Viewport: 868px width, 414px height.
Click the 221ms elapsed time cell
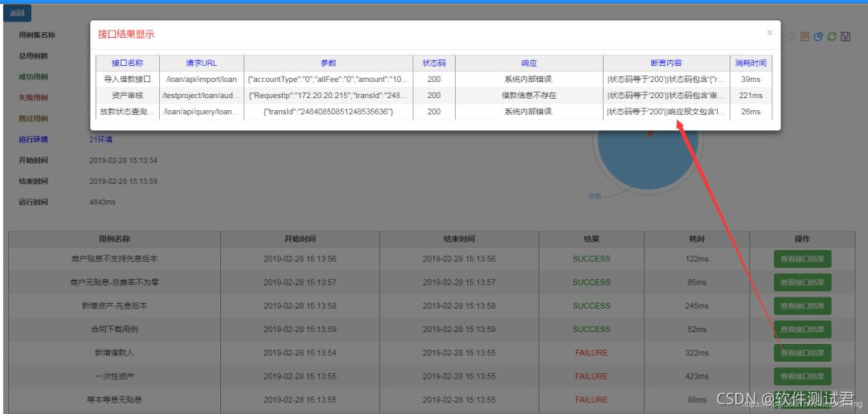pos(751,95)
